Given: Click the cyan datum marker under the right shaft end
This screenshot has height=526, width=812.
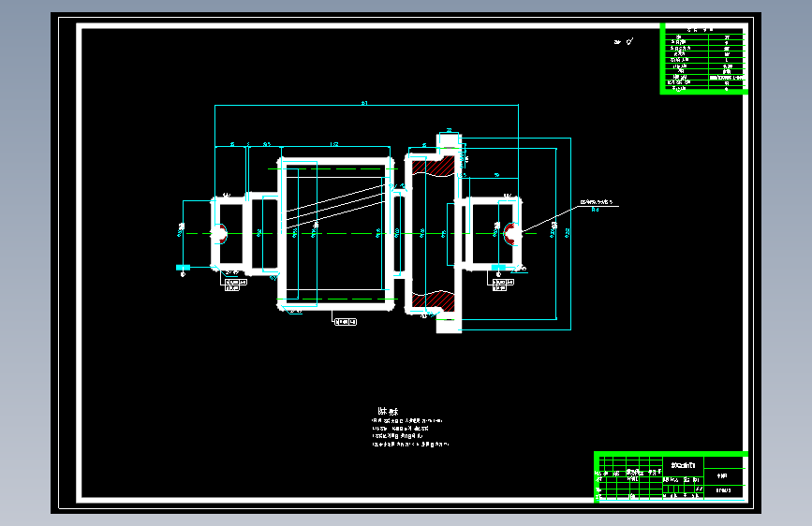Looking at the screenshot, I should 498,268.
